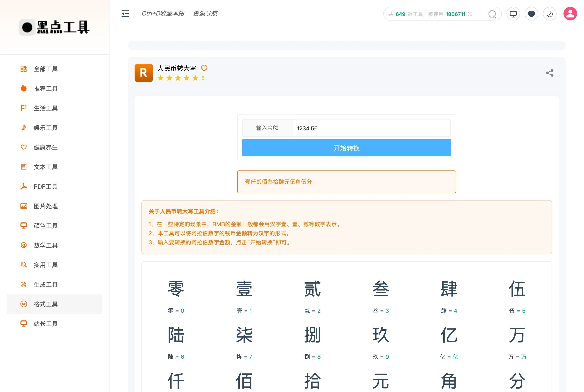This screenshot has width=584, height=392.
Task: Open the 资源导航 link
Action: (x=205, y=13)
